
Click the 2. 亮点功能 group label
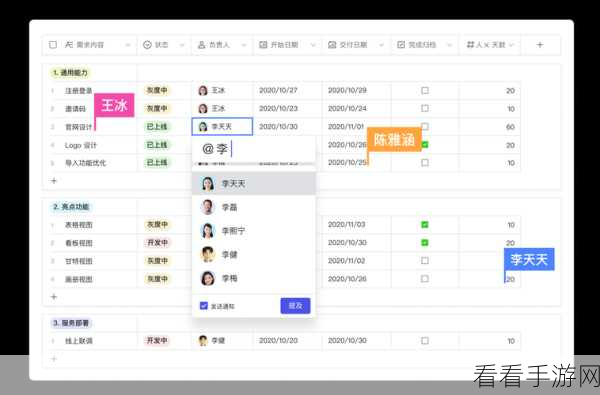click(x=71, y=207)
